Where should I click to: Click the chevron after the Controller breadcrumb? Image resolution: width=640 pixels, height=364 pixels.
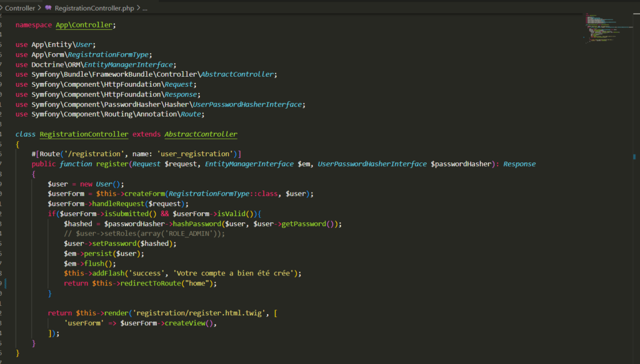click(40, 8)
